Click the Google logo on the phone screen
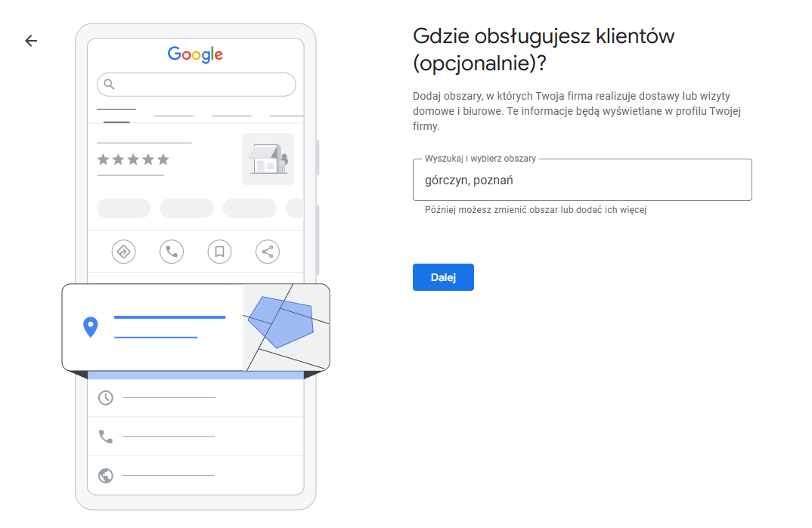Viewport: 812px width, 528px height. pos(195,54)
